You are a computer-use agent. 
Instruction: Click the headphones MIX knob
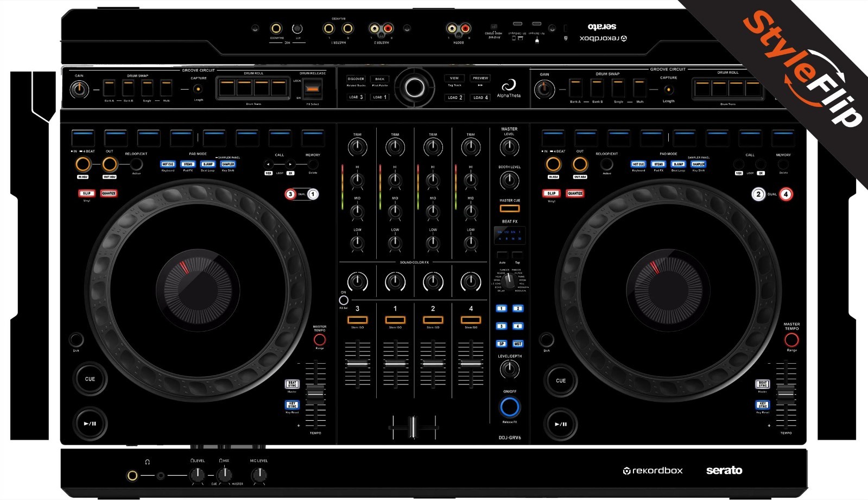point(224,476)
